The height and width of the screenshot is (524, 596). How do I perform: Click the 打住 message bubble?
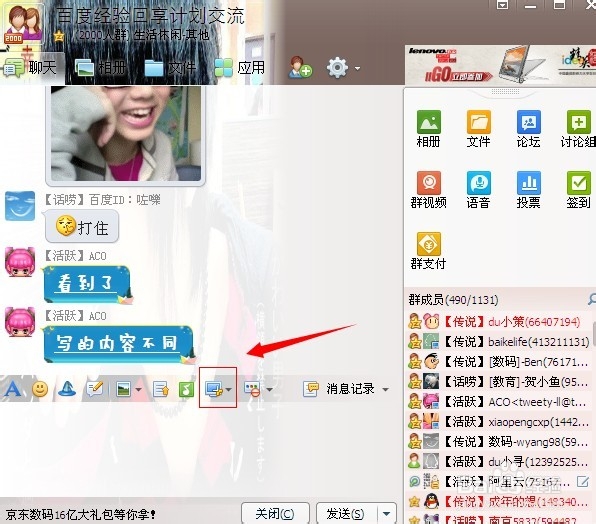point(82,227)
